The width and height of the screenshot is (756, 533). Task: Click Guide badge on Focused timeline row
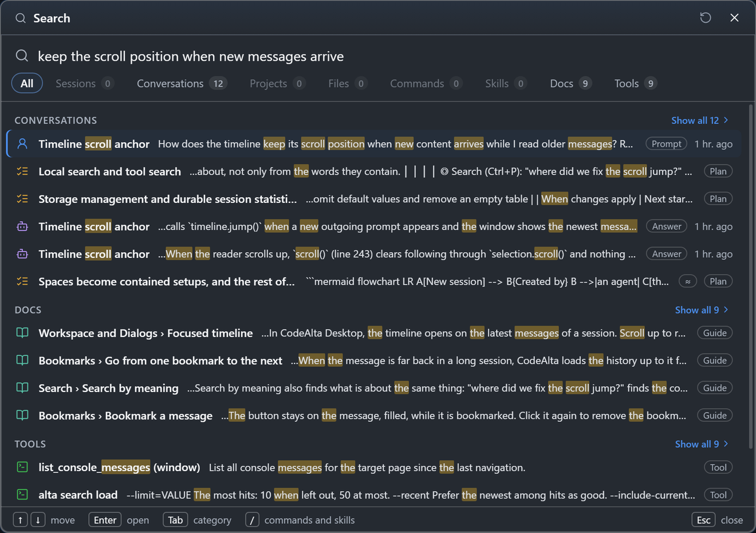click(715, 333)
